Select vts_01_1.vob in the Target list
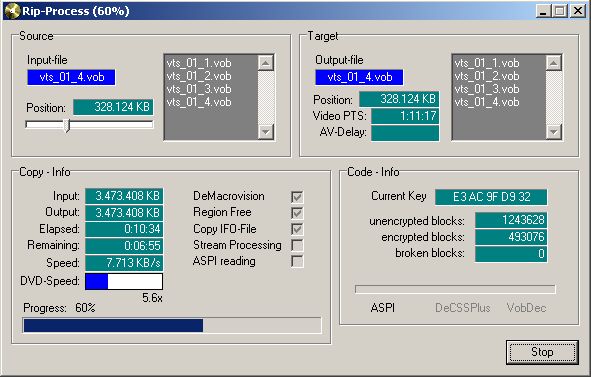 pos(487,63)
